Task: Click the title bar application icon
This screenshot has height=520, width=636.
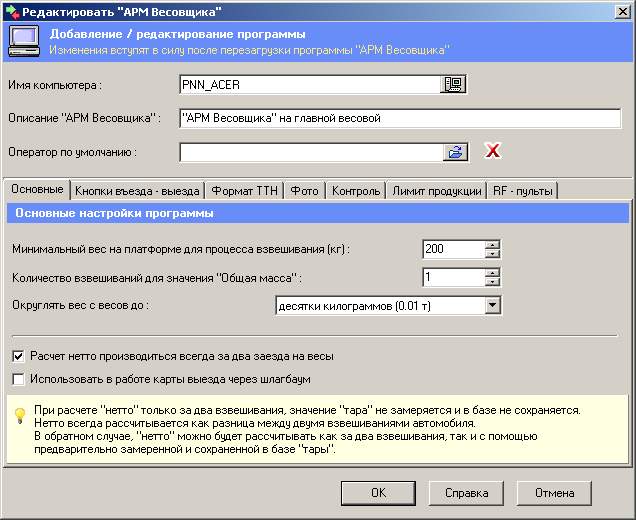Action: pyautogui.click(x=11, y=11)
